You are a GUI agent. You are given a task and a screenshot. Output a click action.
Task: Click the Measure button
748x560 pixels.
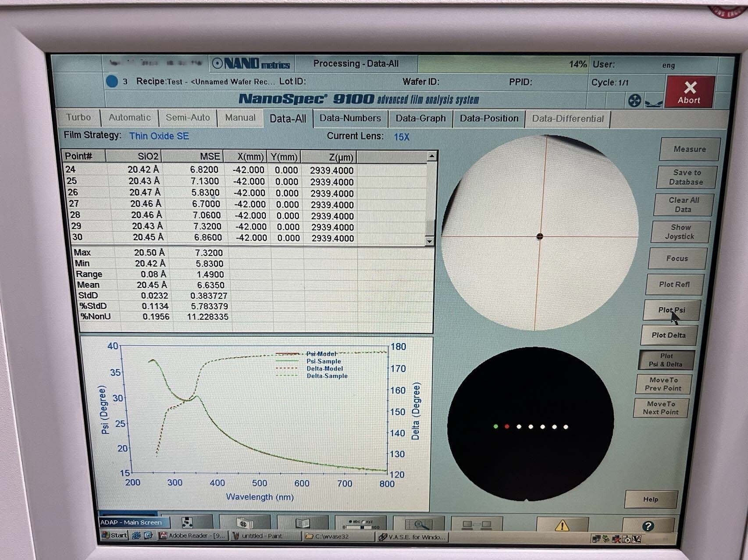pyautogui.click(x=690, y=149)
